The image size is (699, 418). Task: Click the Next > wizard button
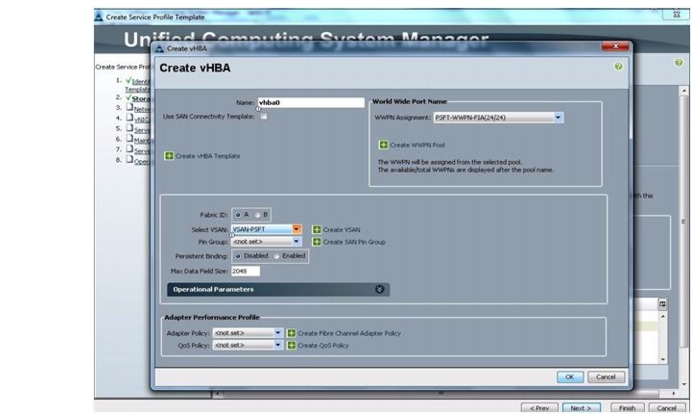tap(581, 408)
